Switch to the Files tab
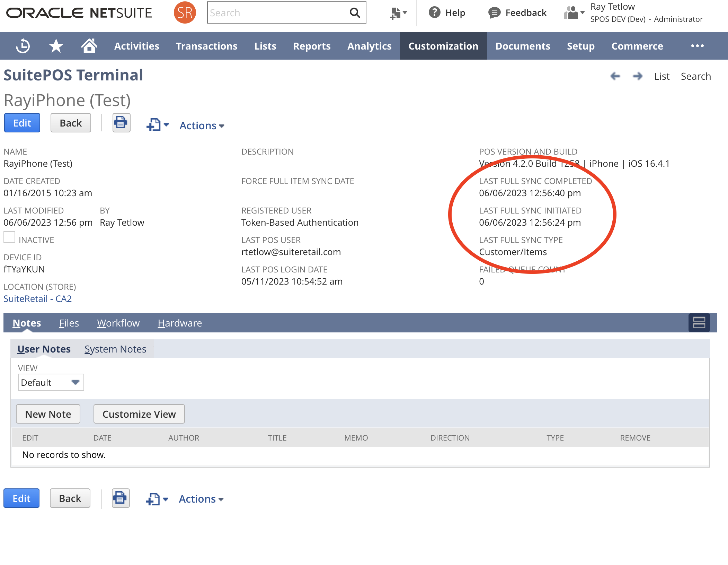Image resolution: width=728 pixels, height=565 pixels. 69,323
